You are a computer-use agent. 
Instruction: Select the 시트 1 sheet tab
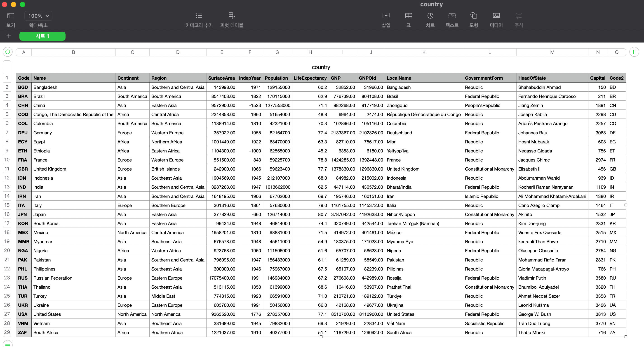(42, 36)
